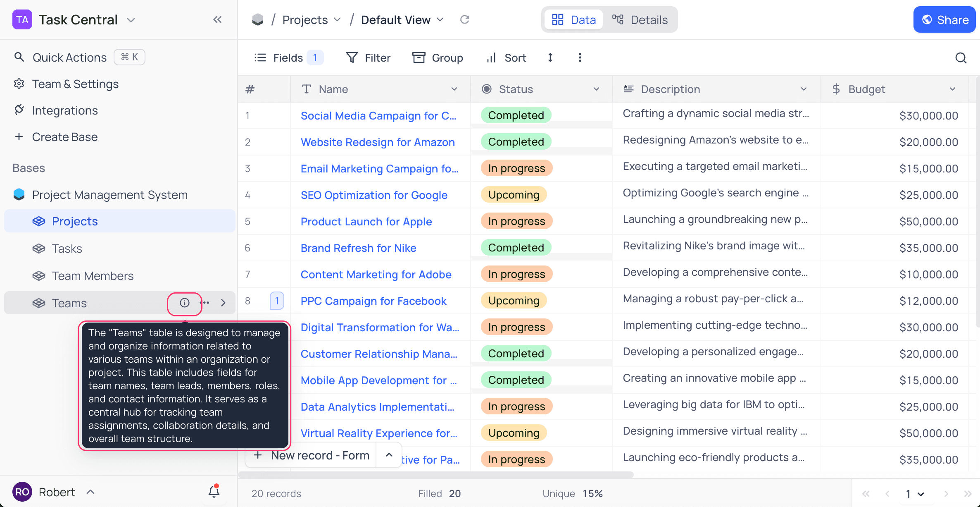Switch to the Details tab

coord(640,19)
